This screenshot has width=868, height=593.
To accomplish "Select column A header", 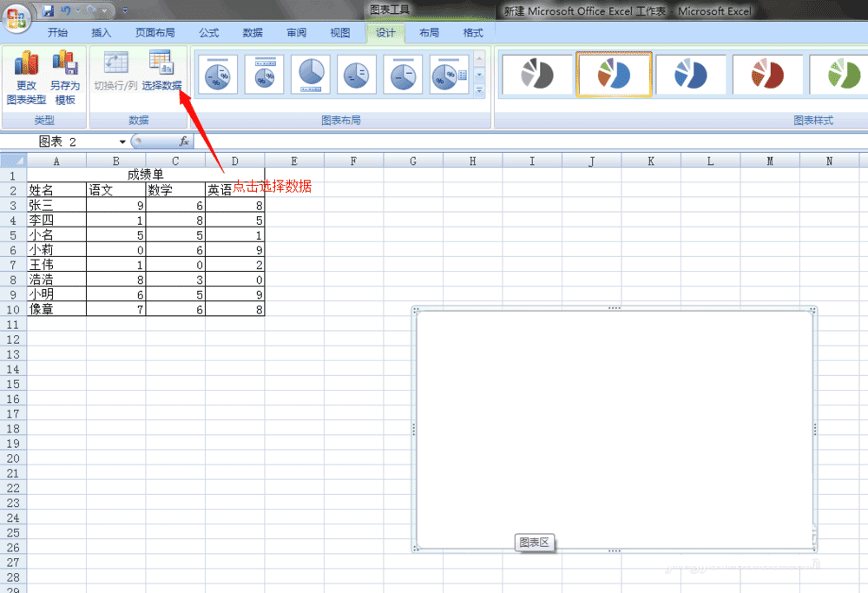I will pos(56,161).
